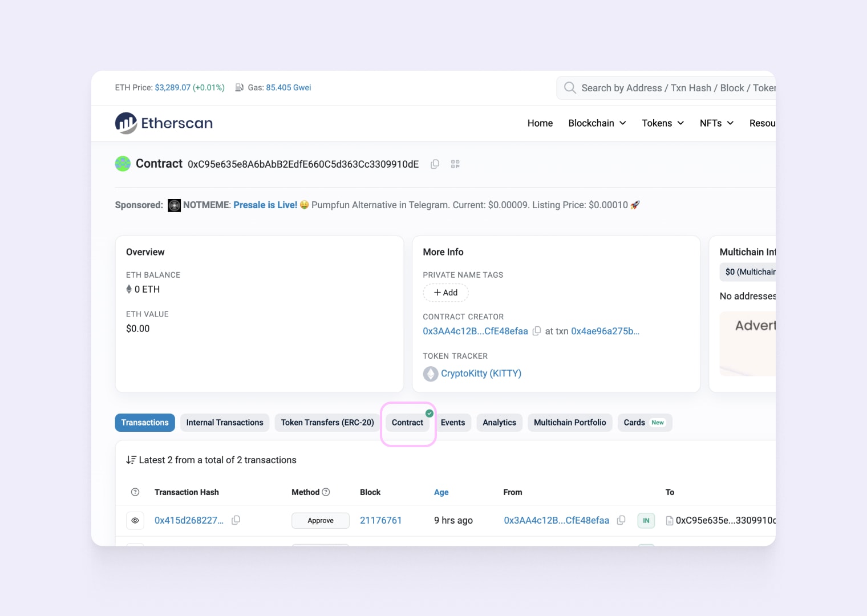Click the full contract address text
867x616 pixels.
pos(303,164)
